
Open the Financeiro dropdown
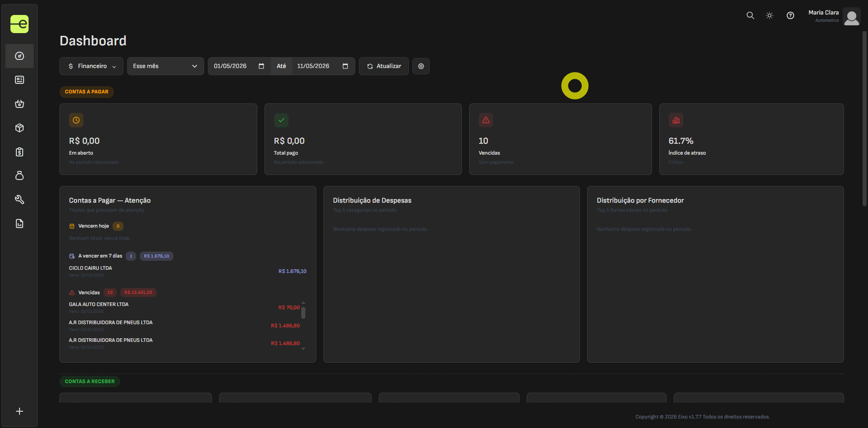click(x=91, y=66)
